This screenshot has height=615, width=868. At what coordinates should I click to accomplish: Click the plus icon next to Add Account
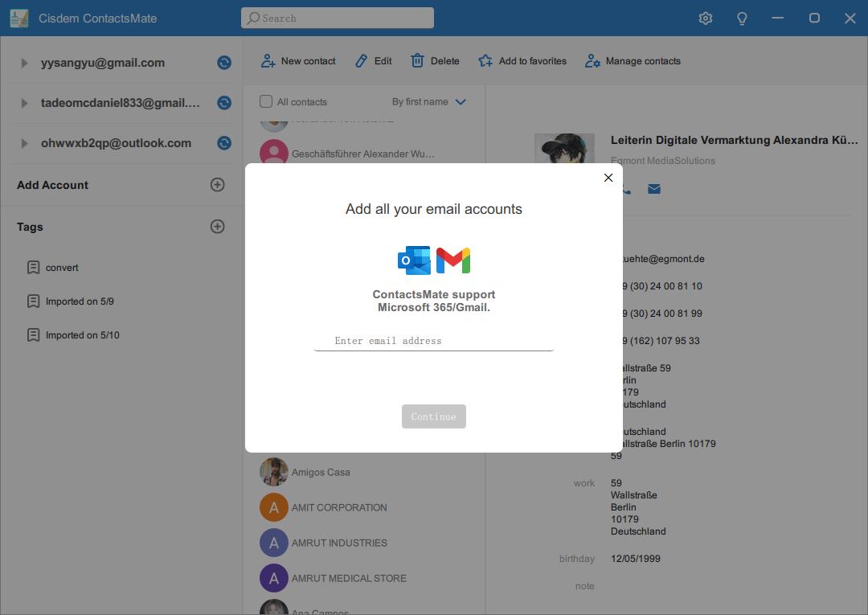(x=217, y=185)
